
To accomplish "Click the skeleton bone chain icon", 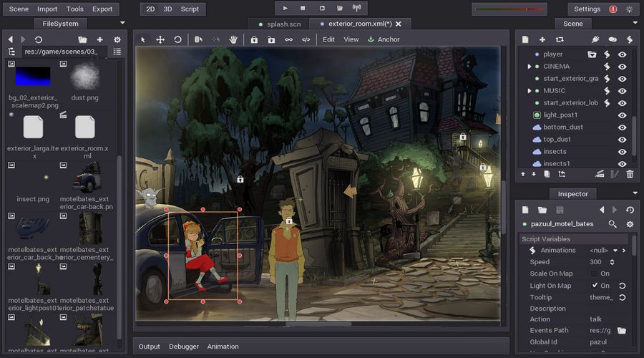I will pyautogui.click(x=289, y=39).
